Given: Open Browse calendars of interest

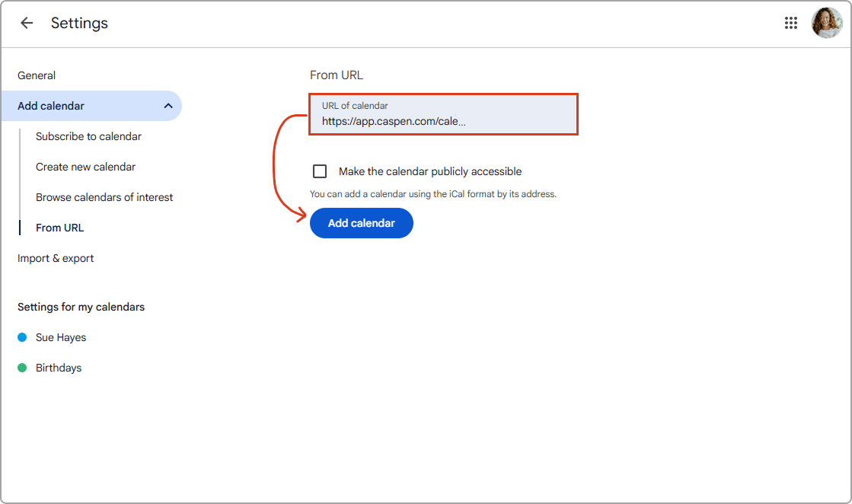Looking at the screenshot, I should pos(104,197).
